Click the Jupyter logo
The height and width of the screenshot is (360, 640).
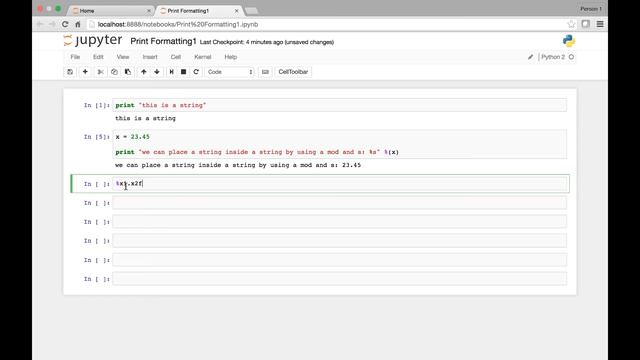click(x=93, y=40)
